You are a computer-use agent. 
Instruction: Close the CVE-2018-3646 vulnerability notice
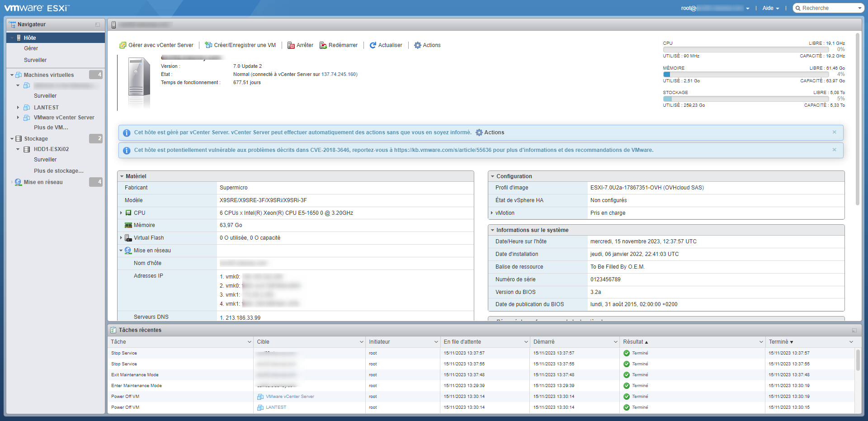point(834,150)
